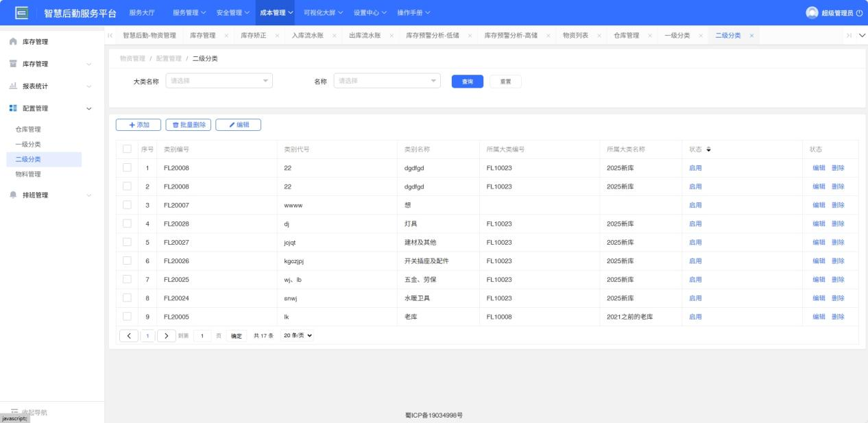Check the checkbox for row 3 FL20007
868x423 pixels.
tap(127, 204)
